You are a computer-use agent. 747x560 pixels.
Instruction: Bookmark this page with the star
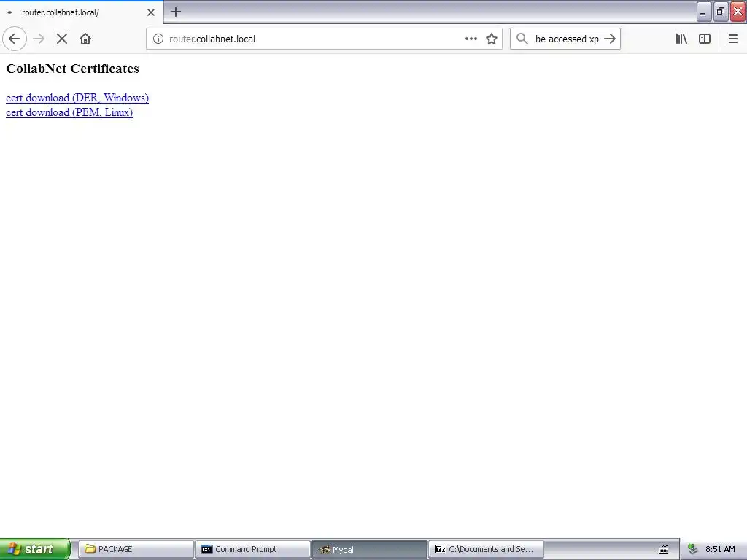click(x=492, y=39)
